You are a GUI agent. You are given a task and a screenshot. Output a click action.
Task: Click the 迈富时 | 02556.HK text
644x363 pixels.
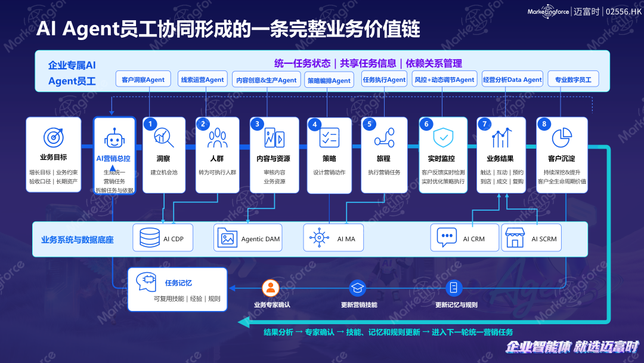[608, 11]
